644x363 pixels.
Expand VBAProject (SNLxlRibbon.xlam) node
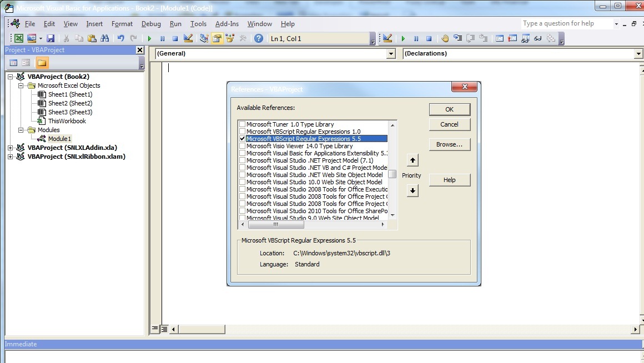point(10,157)
